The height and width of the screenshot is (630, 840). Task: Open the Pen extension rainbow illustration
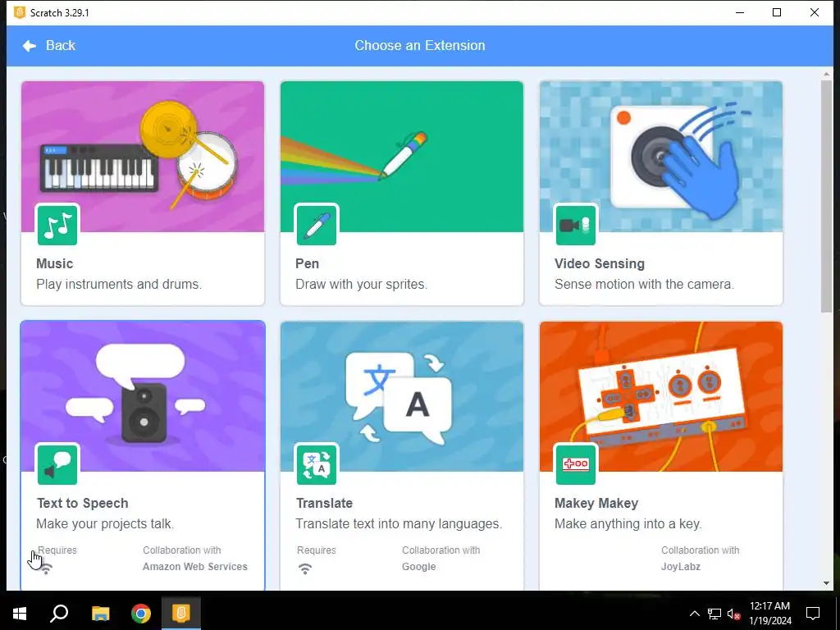(x=402, y=157)
